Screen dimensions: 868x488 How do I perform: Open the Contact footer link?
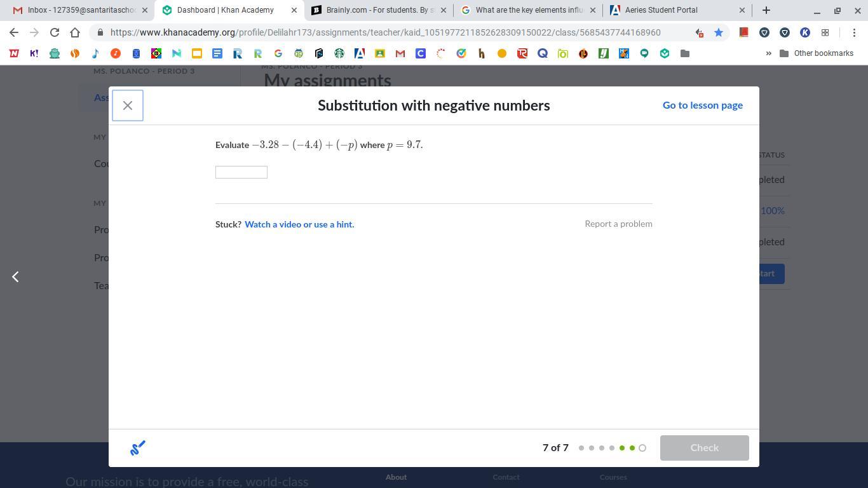[x=506, y=477]
